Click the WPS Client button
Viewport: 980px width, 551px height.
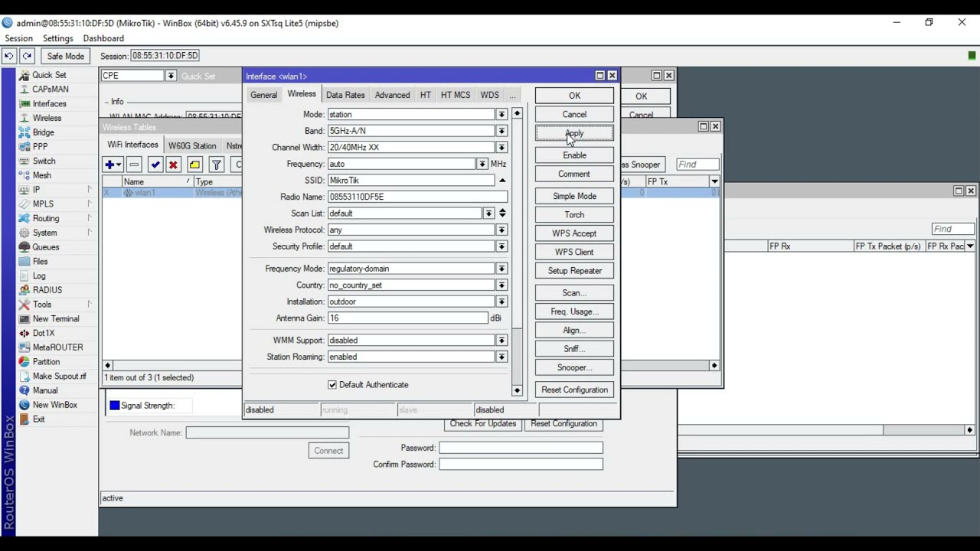574,252
